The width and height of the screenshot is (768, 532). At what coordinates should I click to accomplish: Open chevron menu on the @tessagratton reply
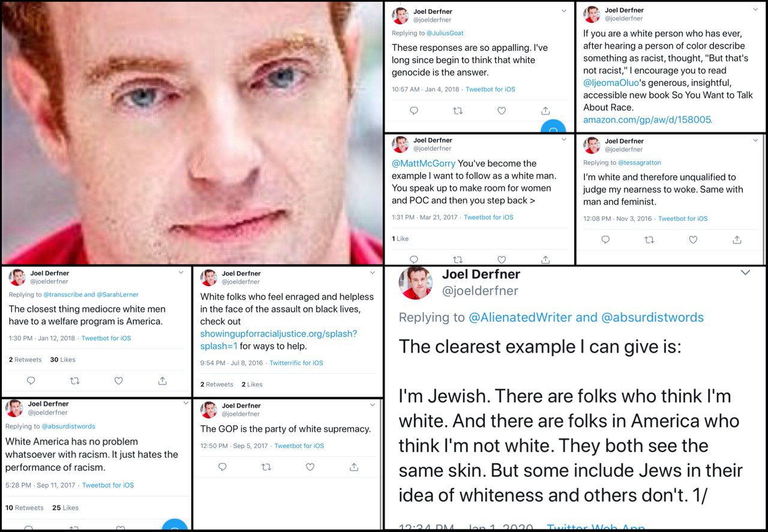(755, 140)
